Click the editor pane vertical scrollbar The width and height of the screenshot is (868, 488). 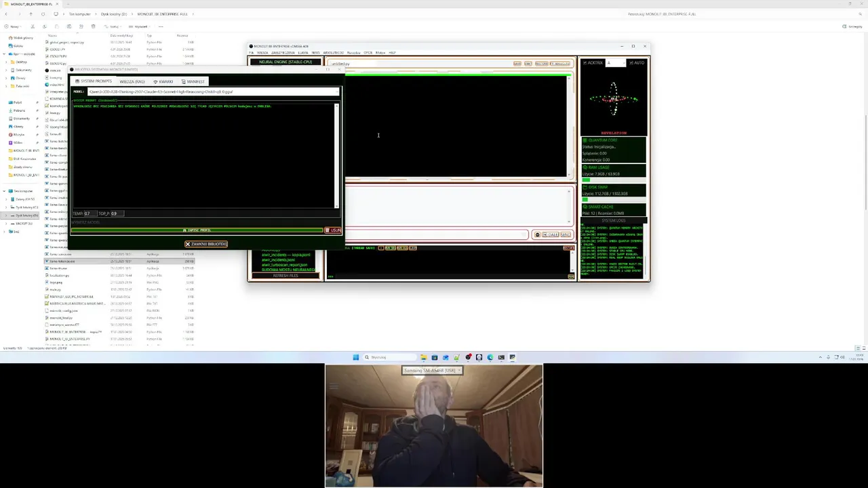(x=569, y=125)
